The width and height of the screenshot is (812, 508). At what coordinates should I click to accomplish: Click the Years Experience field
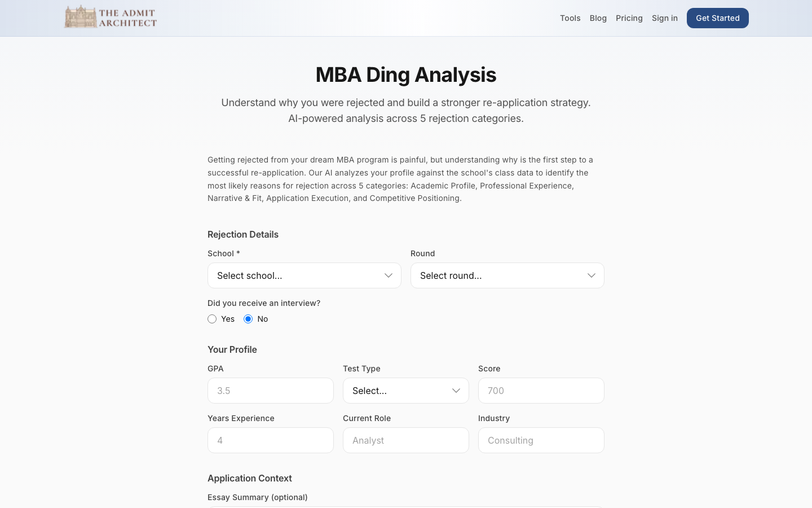[x=271, y=440]
